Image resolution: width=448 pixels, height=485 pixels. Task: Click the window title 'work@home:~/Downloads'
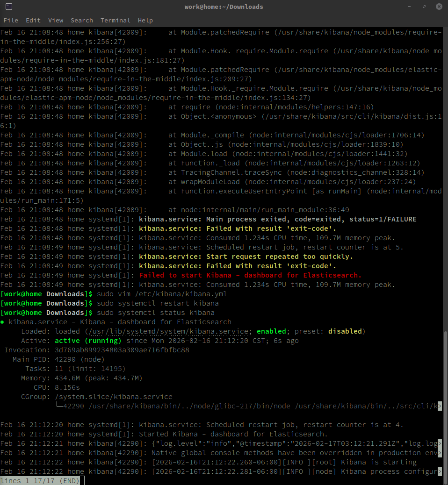[x=224, y=7]
